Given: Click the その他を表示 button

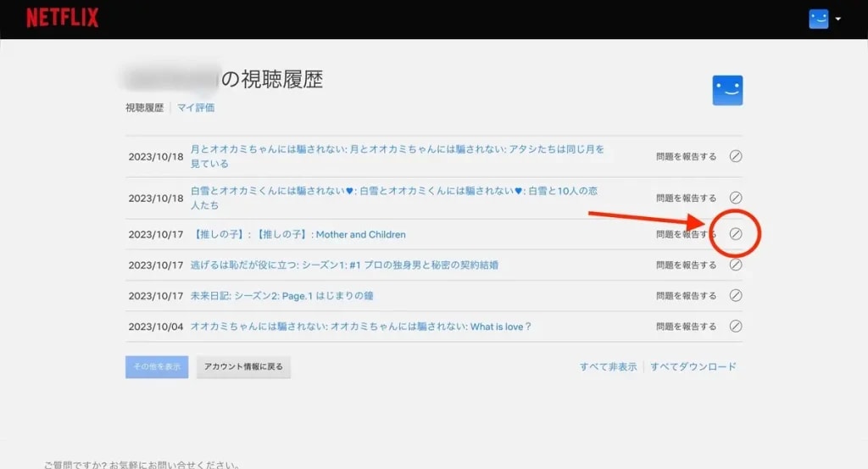Looking at the screenshot, I should coord(157,366).
